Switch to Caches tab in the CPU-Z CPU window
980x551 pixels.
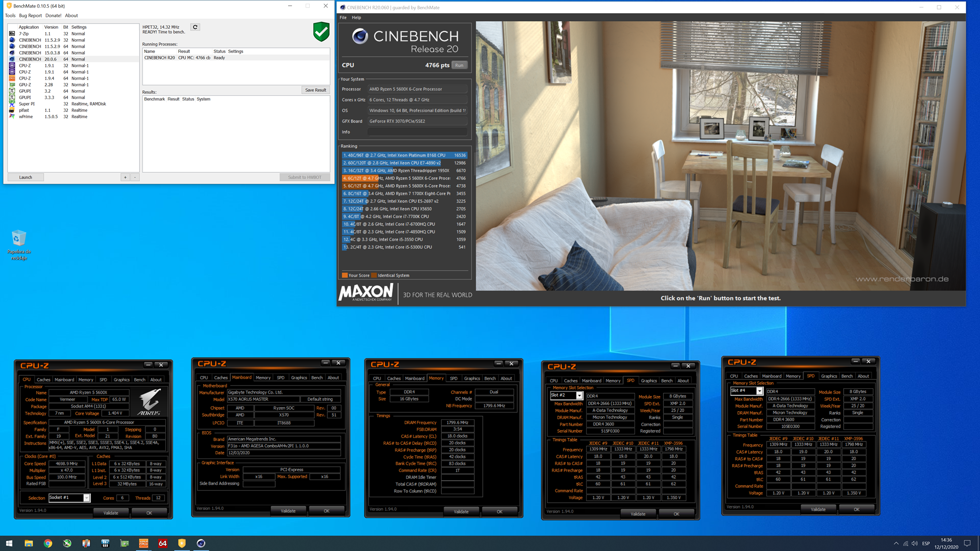43,379
